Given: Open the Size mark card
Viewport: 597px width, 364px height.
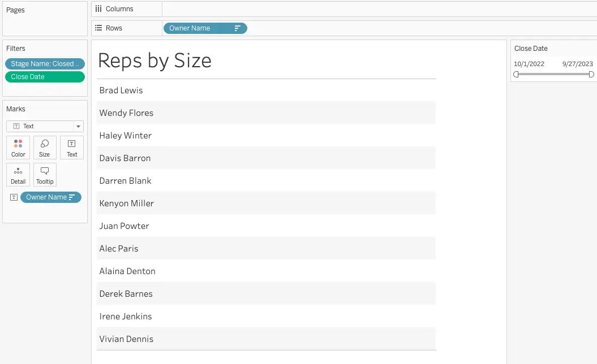Looking at the screenshot, I should (45, 148).
